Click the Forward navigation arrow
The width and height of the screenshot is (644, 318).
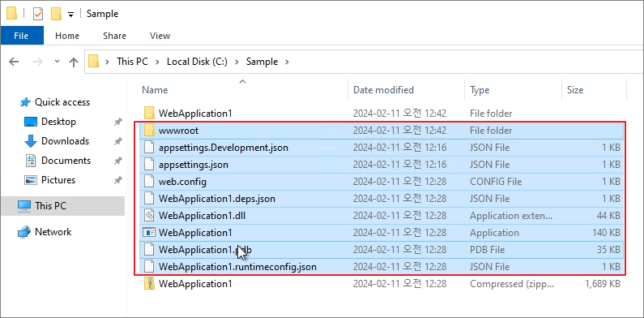pyautogui.click(x=38, y=62)
